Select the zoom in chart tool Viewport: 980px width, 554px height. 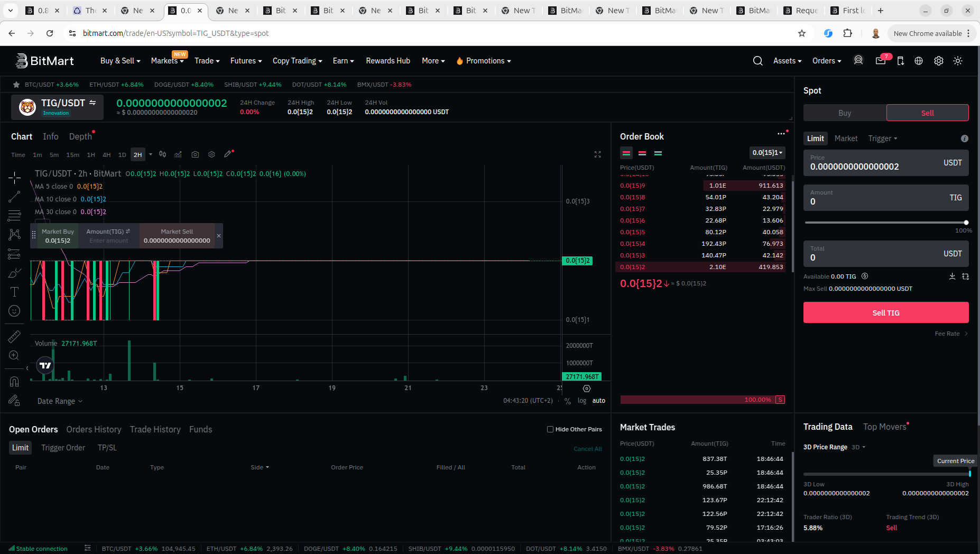(x=14, y=355)
